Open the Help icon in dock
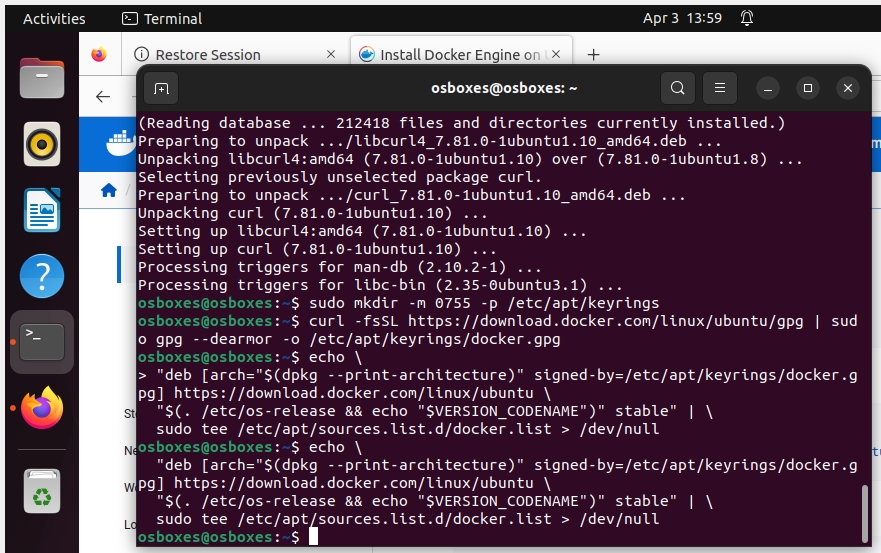This screenshot has height=553, width=881. (x=42, y=276)
